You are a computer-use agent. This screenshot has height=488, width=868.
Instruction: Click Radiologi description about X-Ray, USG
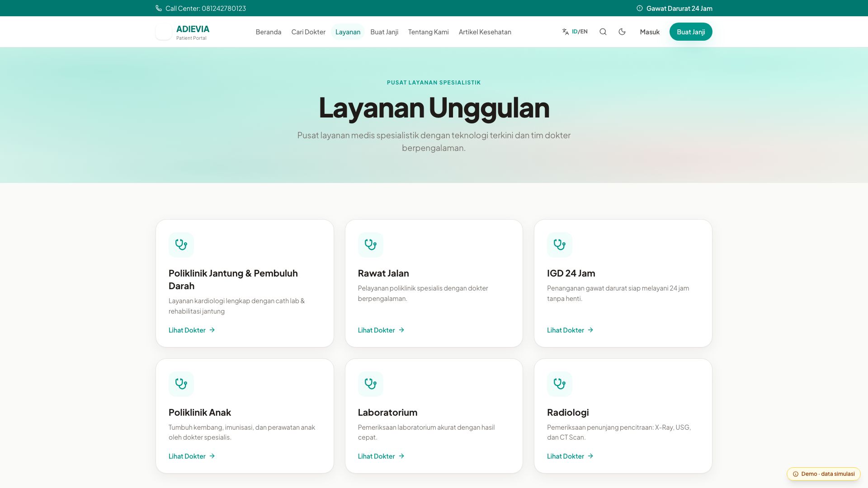(619, 432)
